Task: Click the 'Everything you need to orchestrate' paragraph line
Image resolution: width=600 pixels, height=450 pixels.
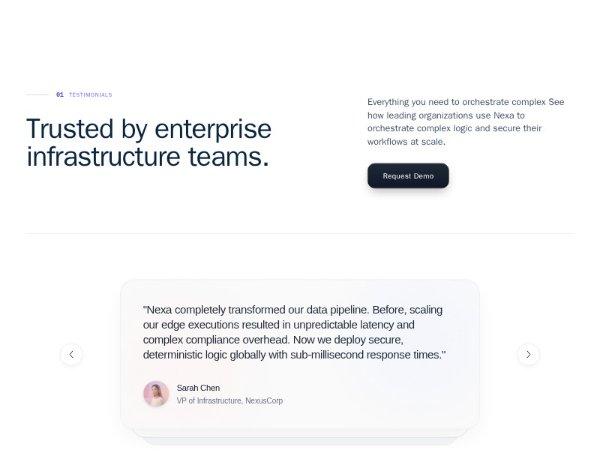Action: click(466, 102)
